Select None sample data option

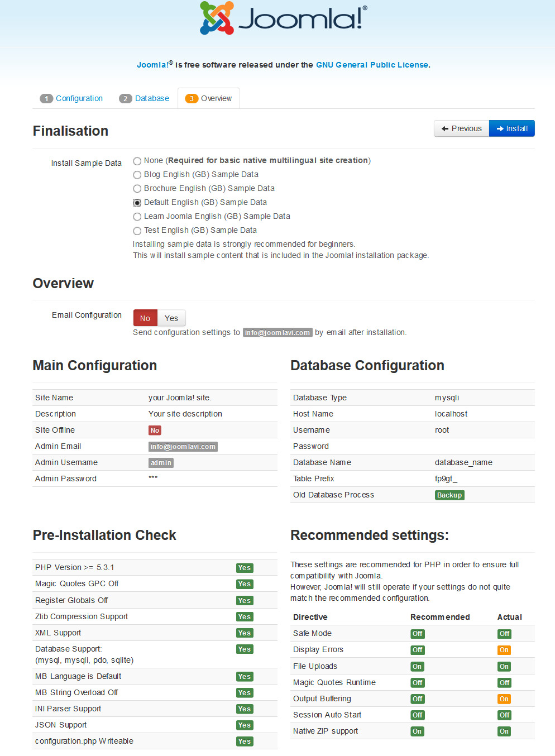[137, 161]
